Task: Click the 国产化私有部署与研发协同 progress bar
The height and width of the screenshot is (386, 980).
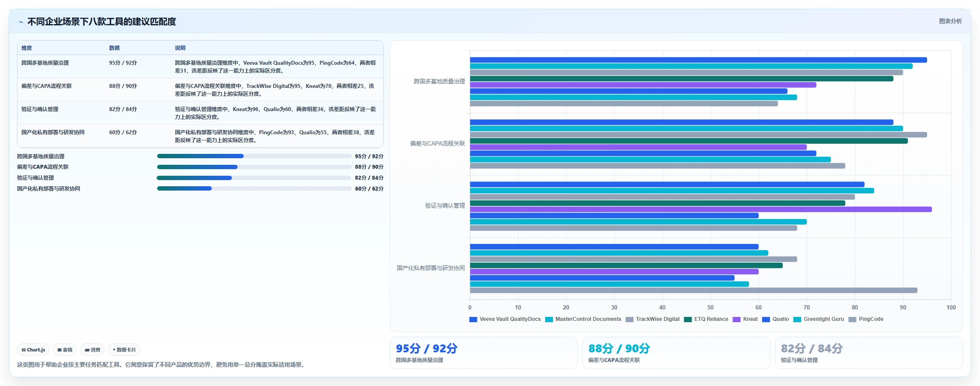Action: (x=254, y=189)
